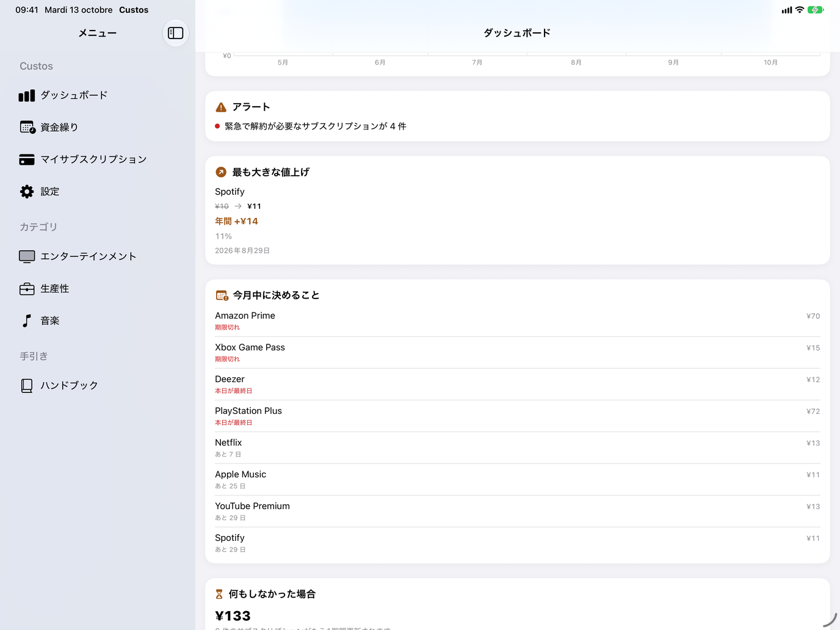Click the マイサブスクリプション card icon
The height and width of the screenshot is (630, 840).
(27, 159)
